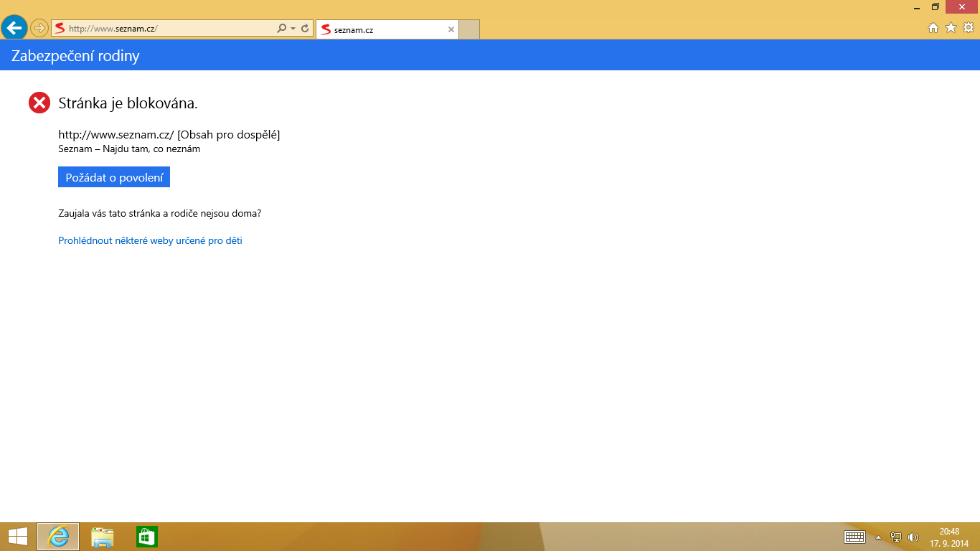980x551 pixels.
Task: Click the browser Forward arrow button
Action: click(x=39, y=28)
